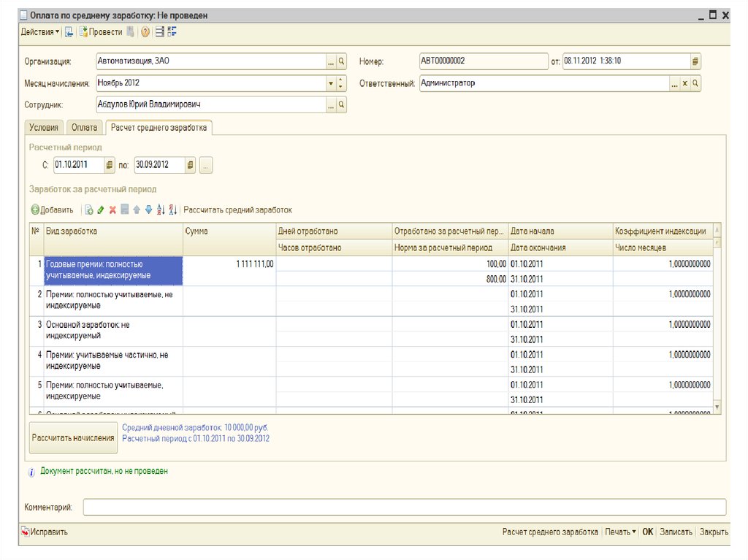
Task: Click the red X delete row icon
Action: (112, 210)
